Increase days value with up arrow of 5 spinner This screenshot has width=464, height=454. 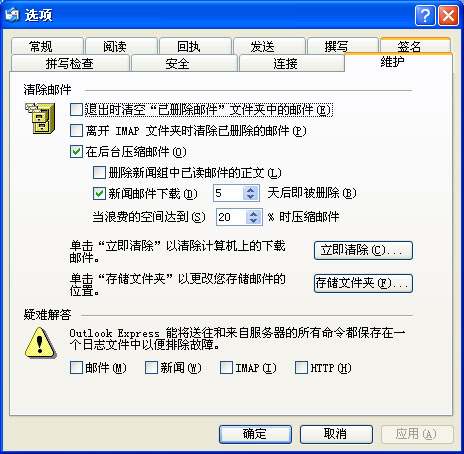[251, 190]
